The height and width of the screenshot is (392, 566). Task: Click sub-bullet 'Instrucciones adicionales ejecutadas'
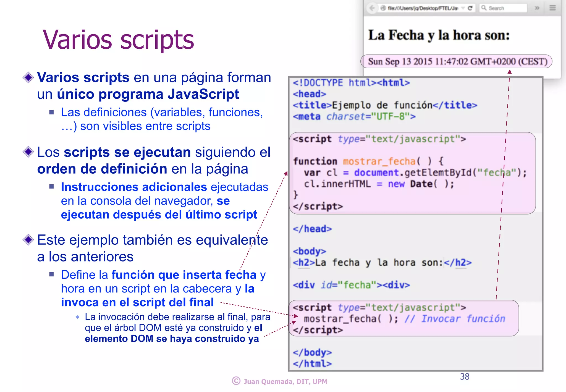pos(164,187)
